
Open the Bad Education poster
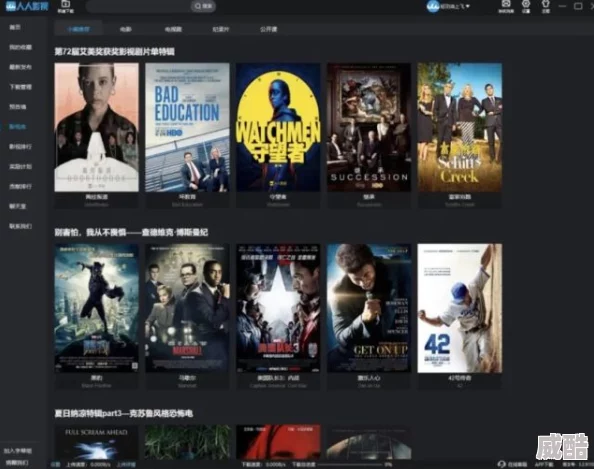(187, 127)
